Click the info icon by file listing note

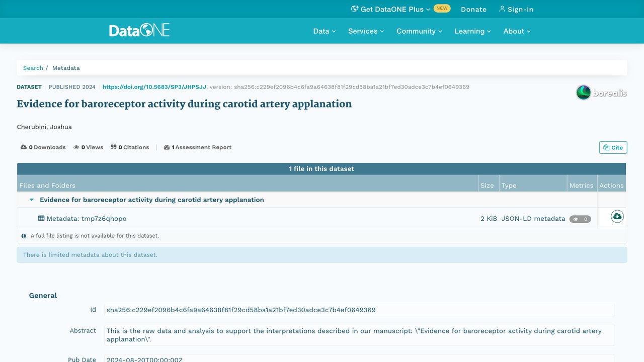tap(24, 236)
